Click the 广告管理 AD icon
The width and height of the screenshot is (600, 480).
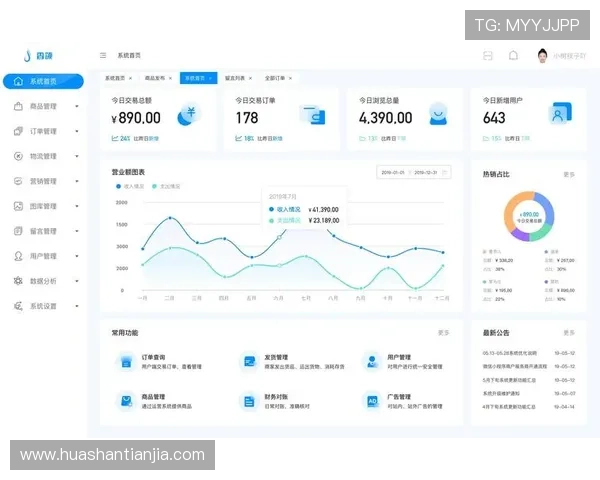tap(371, 401)
